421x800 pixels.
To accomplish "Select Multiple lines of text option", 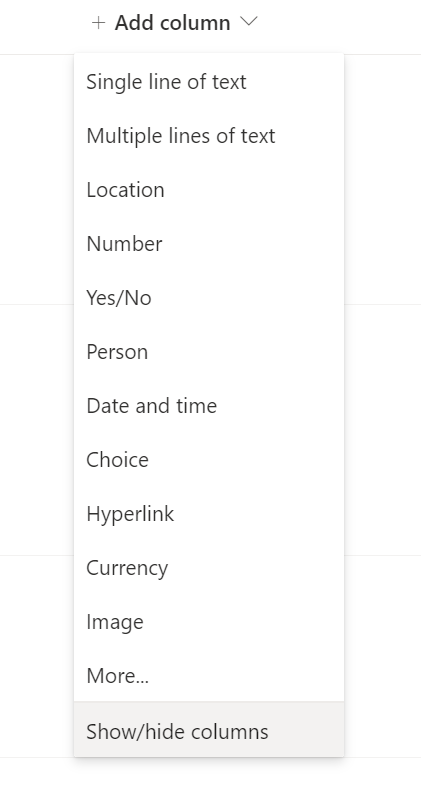I will (x=209, y=136).
